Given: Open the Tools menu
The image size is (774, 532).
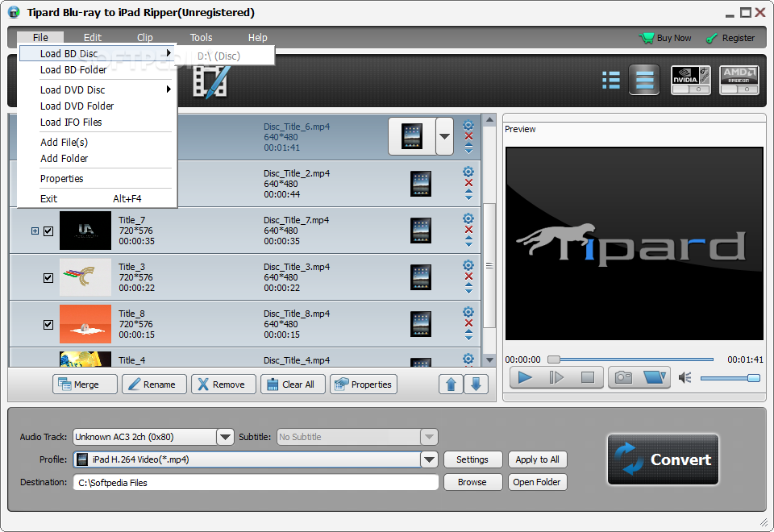Looking at the screenshot, I should 201,38.
